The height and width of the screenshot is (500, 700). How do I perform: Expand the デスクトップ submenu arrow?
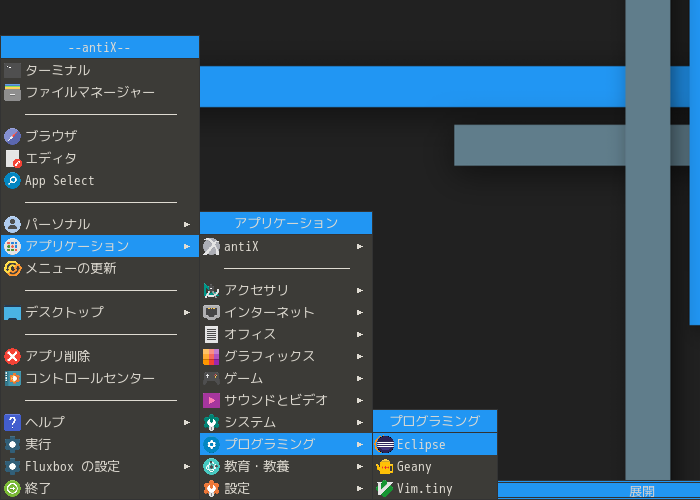click(x=188, y=312)
